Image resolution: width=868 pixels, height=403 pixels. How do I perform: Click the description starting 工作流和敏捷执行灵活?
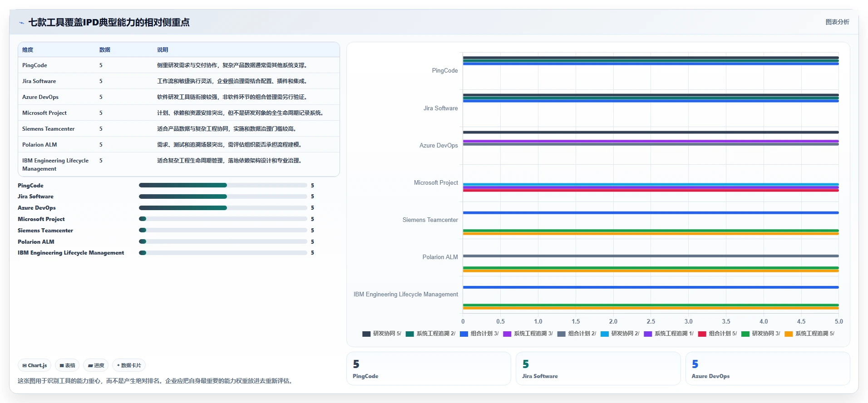coord(233,81)
